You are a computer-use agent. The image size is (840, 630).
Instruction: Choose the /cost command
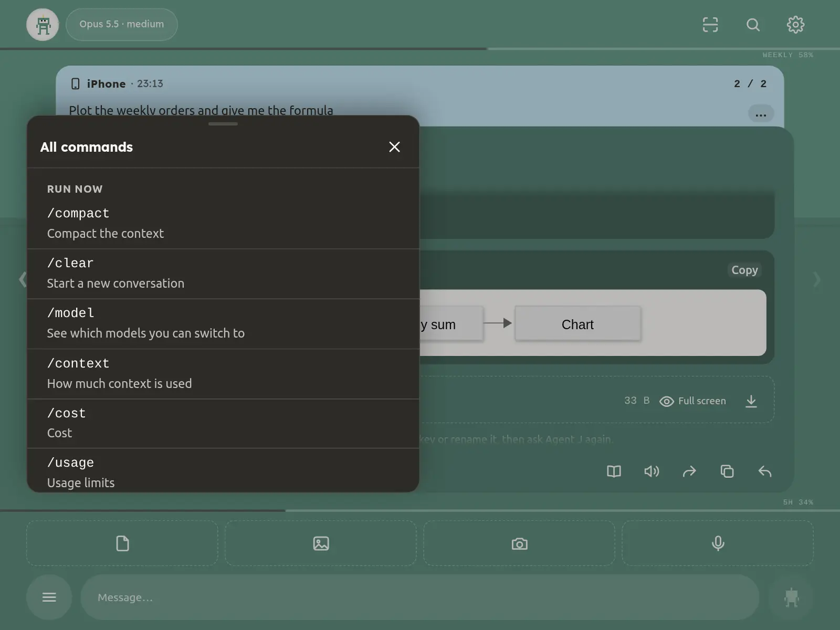click(x=223, y=423)
